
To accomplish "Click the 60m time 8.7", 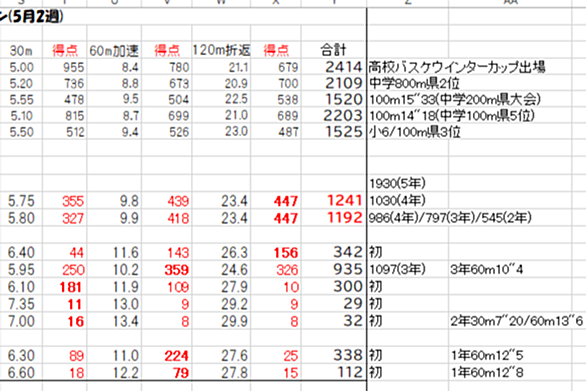I will point(130,116).
